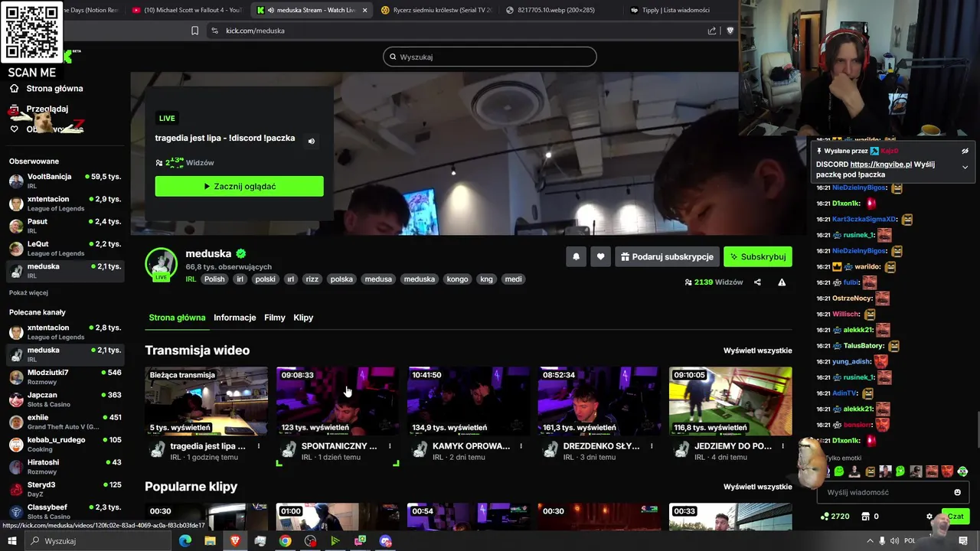Click the Podaruj subskrypcje button
Image resolution: width=980 pixels, height=551 pixels.
point(667,257)
